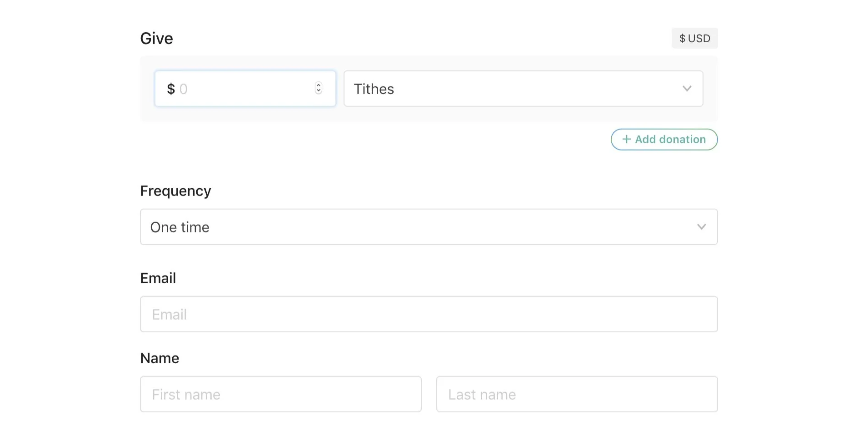This screenshot has width=868, height=421.
Task: Click the Tithes dropdown chevron icon
Action: click(687, 89)
